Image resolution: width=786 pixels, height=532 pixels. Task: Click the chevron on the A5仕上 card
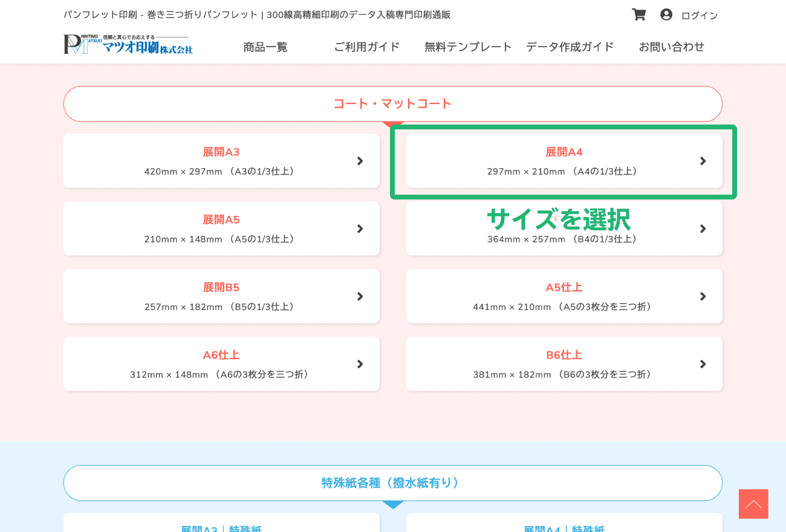703,296
